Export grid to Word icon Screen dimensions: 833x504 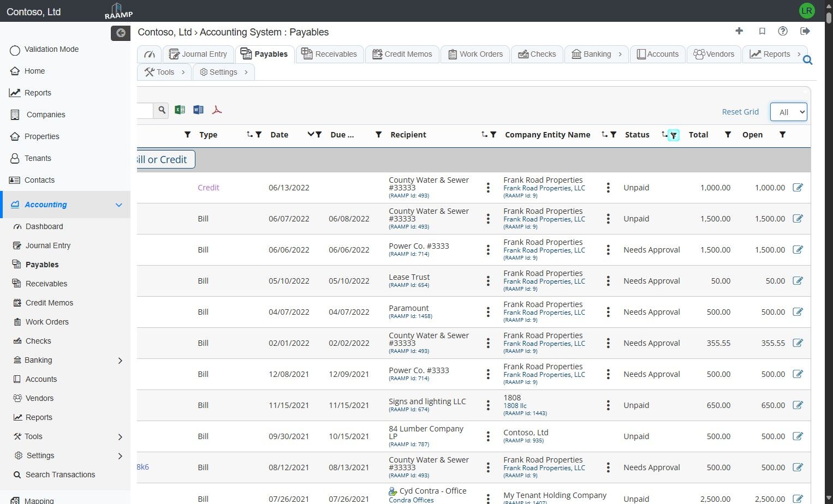coord(198,110)
